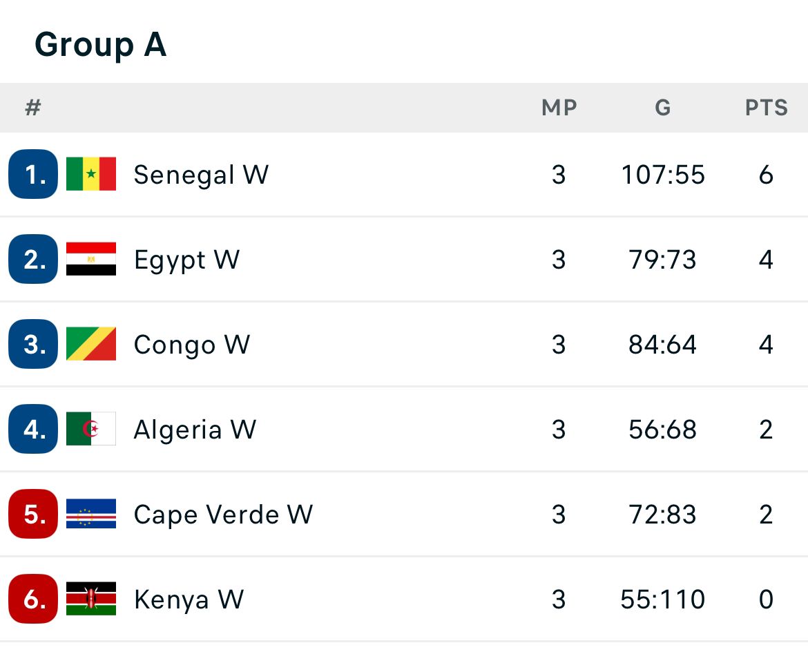This screenshot has width=808, height=672.
Task: Open the Egypt W team link
Action: point(186,260)
